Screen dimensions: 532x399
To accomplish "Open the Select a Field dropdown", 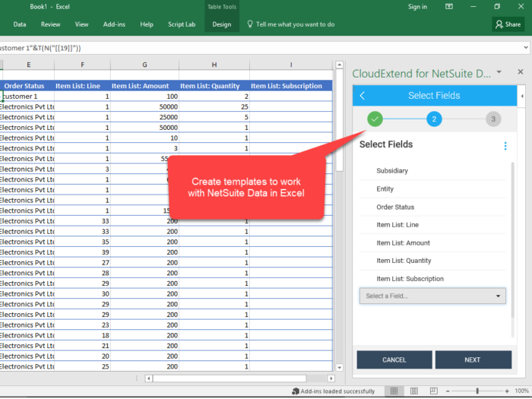I will [x=432, y=296].
